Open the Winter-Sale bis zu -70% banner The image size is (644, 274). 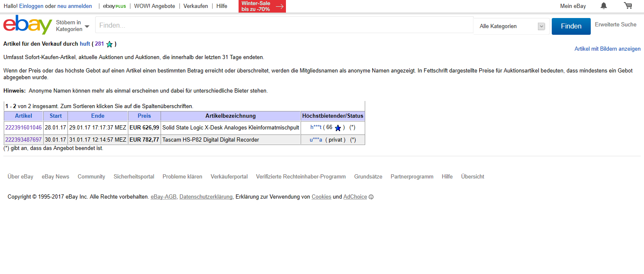coord(262,6)
